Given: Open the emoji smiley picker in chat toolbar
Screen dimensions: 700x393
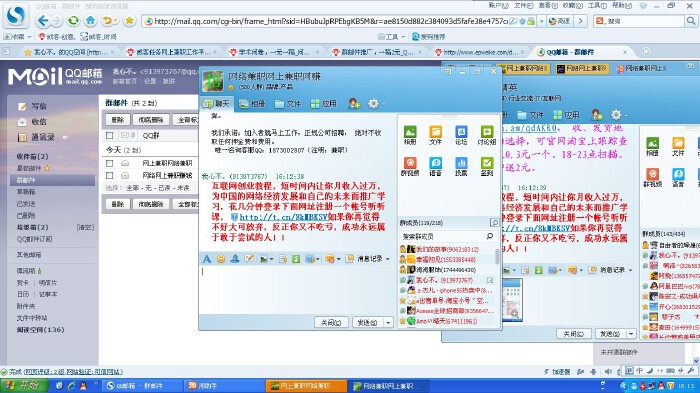Looking at the screenshot, I should (221, 259).
